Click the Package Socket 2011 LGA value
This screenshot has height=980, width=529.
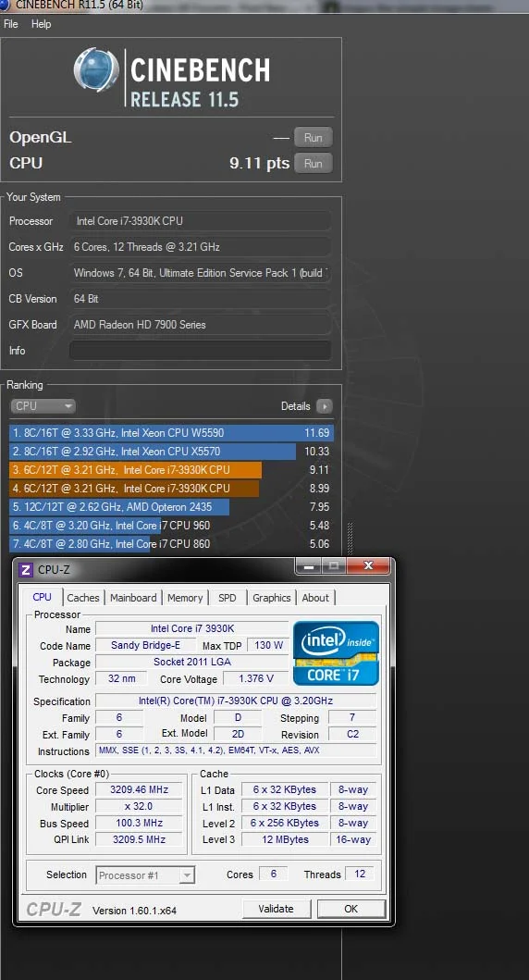tap(192, 662)
